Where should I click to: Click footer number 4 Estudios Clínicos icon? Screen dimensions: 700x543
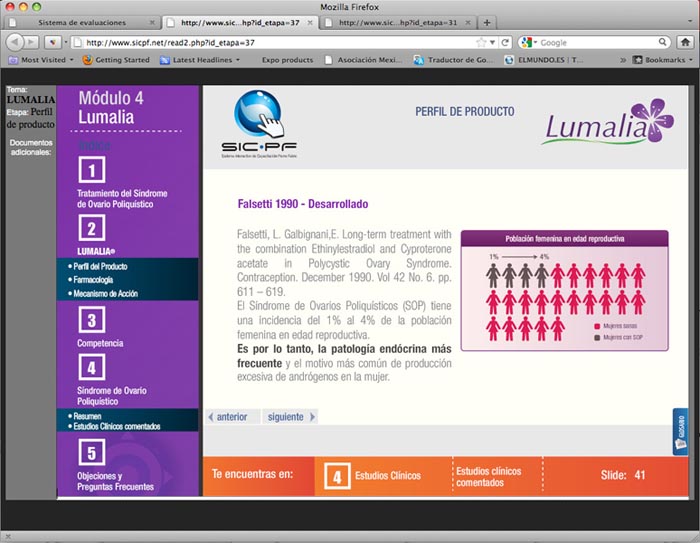click(x=337, y=476)
